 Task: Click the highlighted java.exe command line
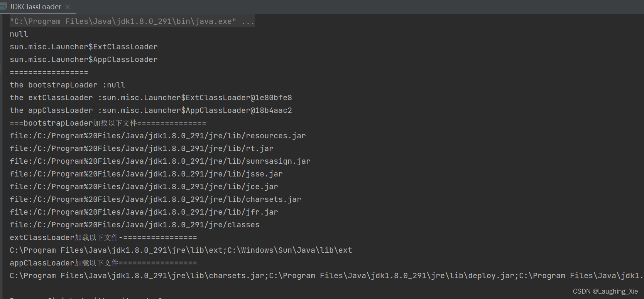pos(131,21)
